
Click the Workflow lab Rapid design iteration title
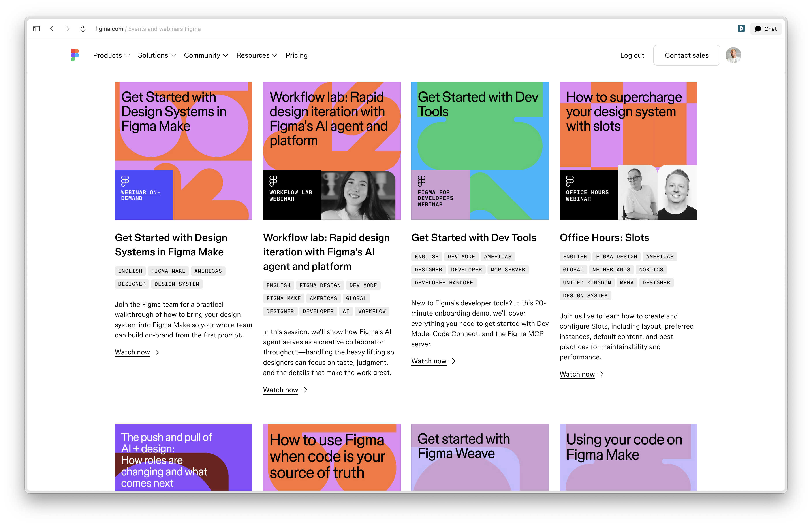tap(327, 252)
